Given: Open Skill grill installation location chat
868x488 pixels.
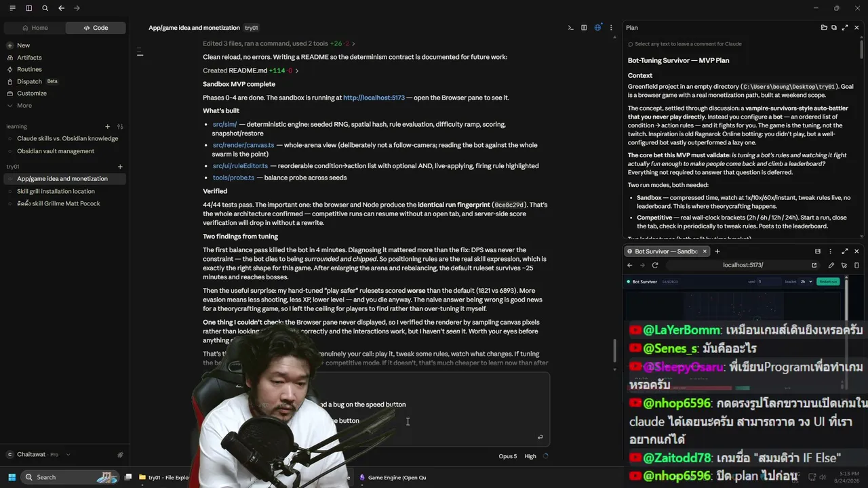Looking at the screenshot, I should pyautogui.click(x=56, y=191).
